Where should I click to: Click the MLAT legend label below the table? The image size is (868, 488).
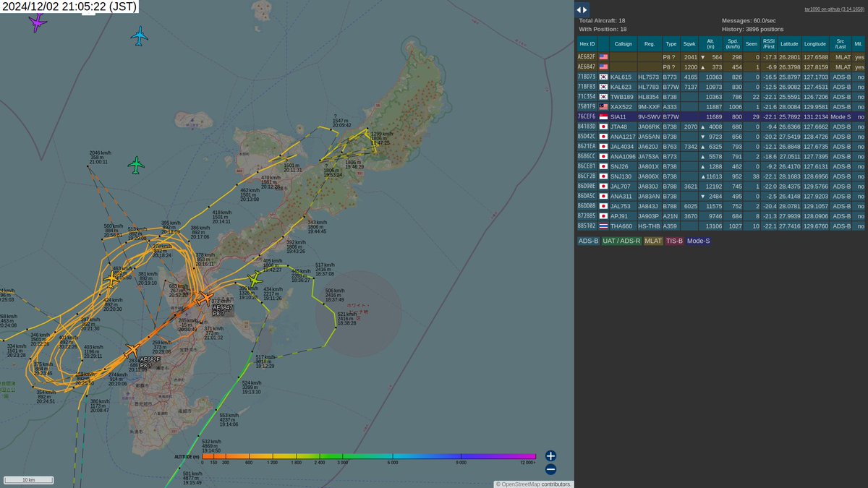pos(653,241)
